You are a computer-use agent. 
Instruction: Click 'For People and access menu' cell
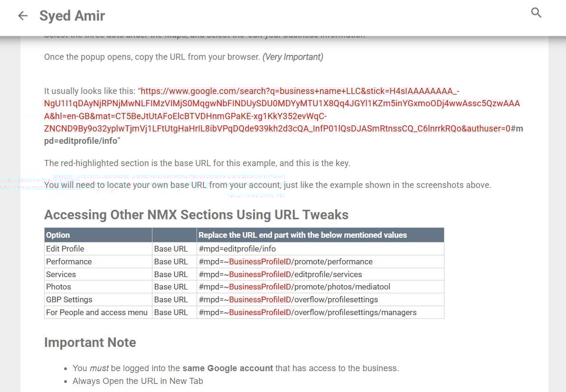pos(97,312)
